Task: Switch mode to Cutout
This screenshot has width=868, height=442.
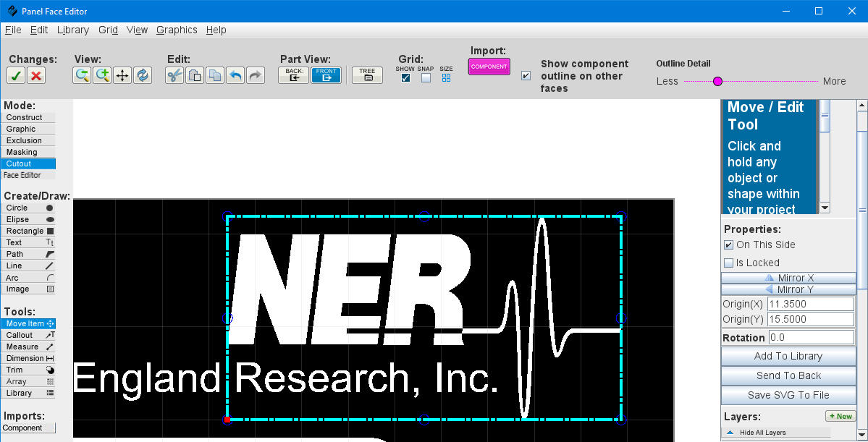Action: [28, 163]
